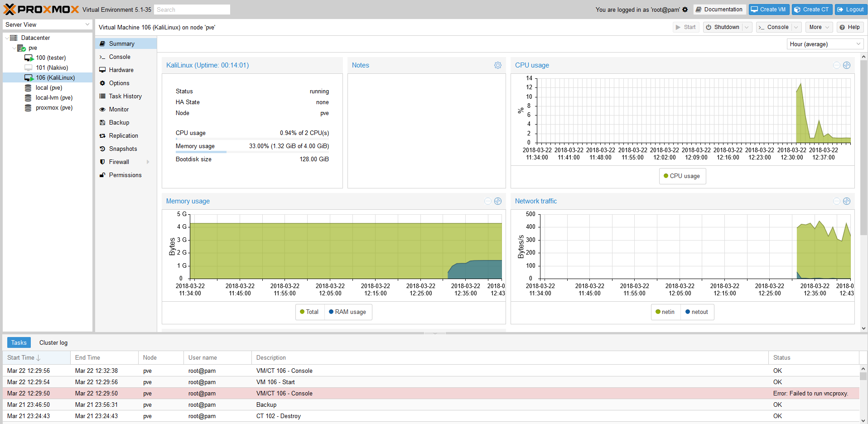868x424 pixels.
Task: Open the More dropdown menu
Action: click(x=819, y=27)
